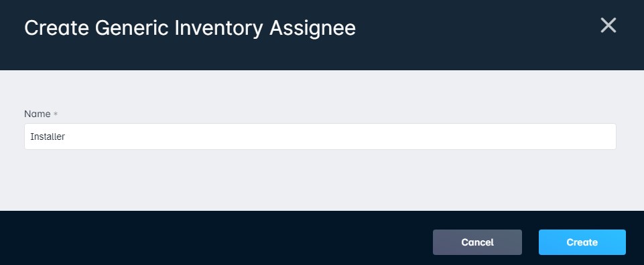Close the Create Generic Inventory Assignee dialog
Viewport: 644px width, 265px height.
coord(608,25)
